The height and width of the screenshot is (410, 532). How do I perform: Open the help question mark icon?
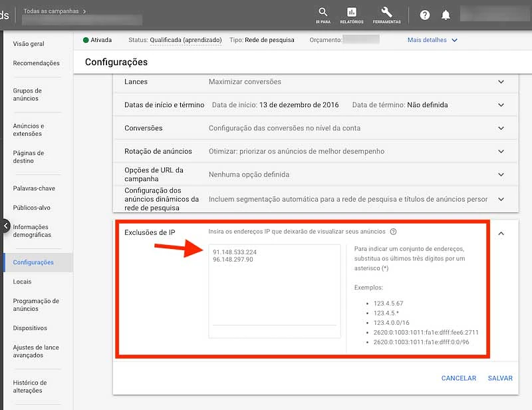(x=425, y=15)
